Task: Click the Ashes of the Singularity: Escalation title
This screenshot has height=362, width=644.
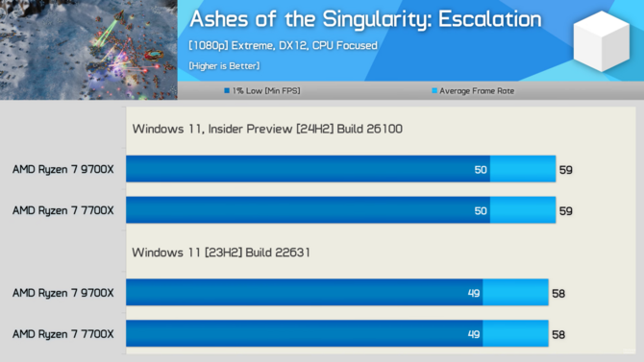Action: click(365, 19)
